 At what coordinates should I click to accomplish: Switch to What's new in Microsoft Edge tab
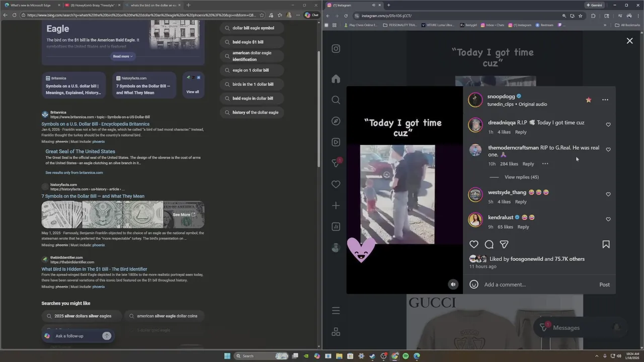30,5
